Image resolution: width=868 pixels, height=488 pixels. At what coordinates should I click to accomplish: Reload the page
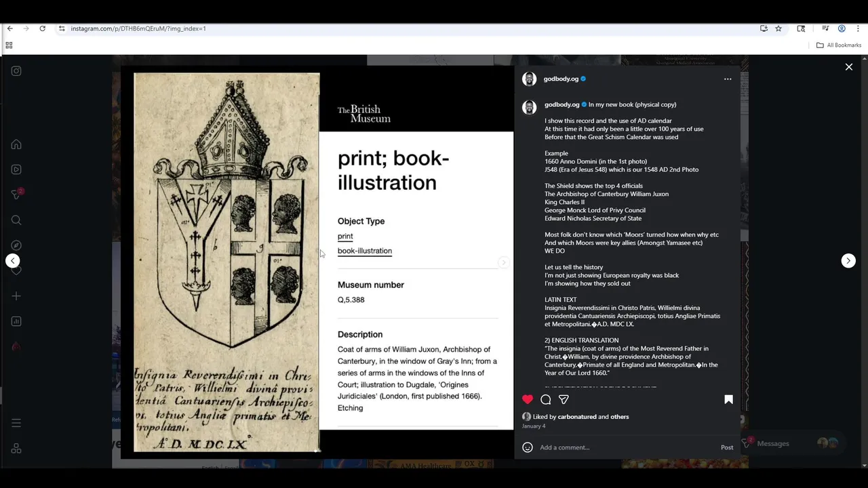pos(42,28)
